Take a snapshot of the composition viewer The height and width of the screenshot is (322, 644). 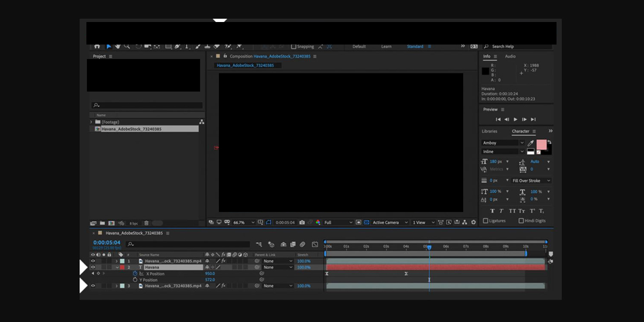[x=302, y=222]
